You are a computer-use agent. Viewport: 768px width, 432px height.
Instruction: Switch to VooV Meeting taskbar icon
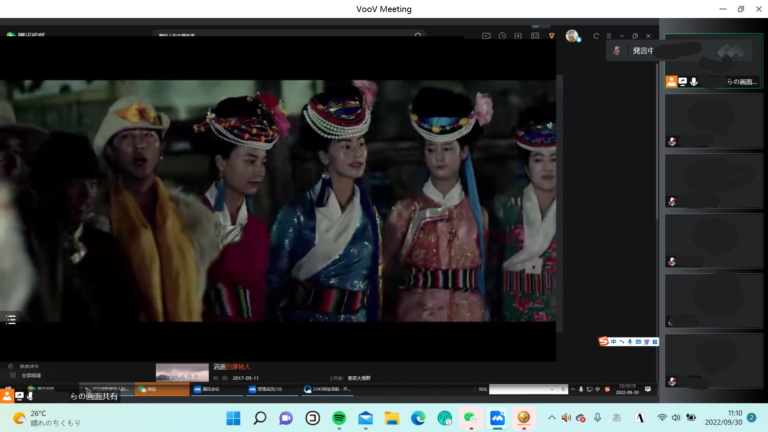coord(497,418)
